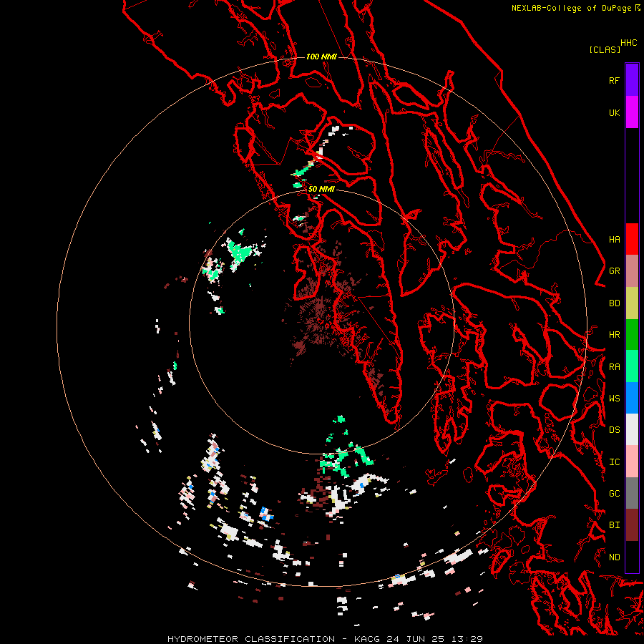Click the RF legend label
This screenshot has height=644, width=644.
[x=614, y=80]
